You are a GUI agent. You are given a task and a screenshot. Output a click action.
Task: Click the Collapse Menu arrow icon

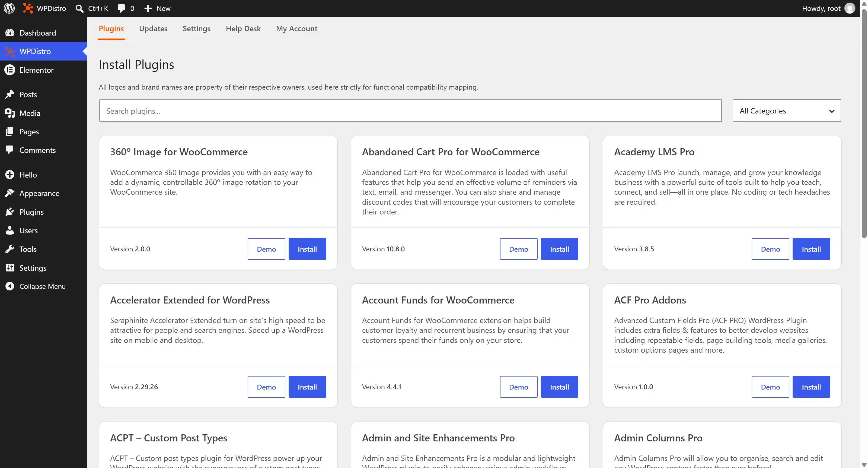pos(10,286)
